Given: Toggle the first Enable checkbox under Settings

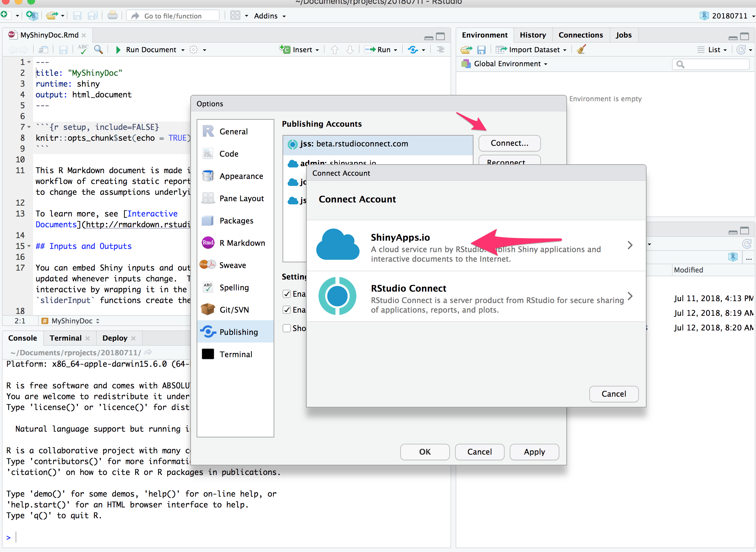Looking at the screenshot, I should [x=286, y=294].
